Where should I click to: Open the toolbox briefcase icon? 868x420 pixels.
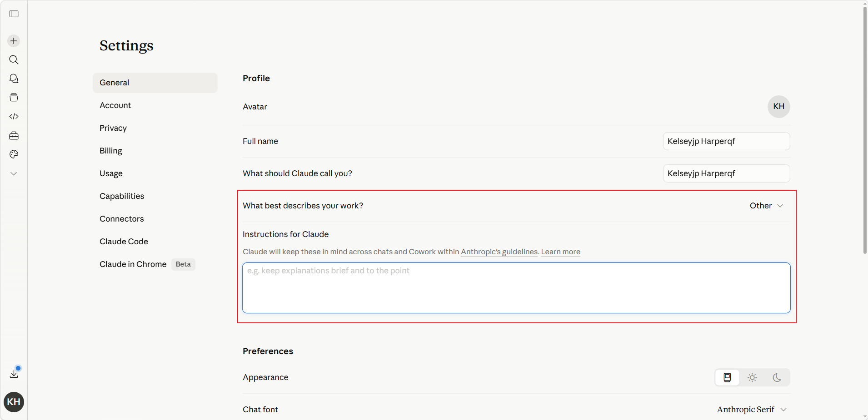coord(14,136)
